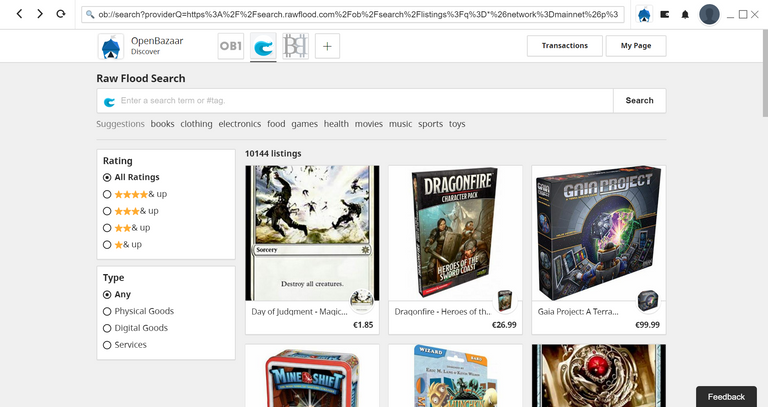
Task: Open the Dragonfire Character Pack listing image
Action: 455,233
